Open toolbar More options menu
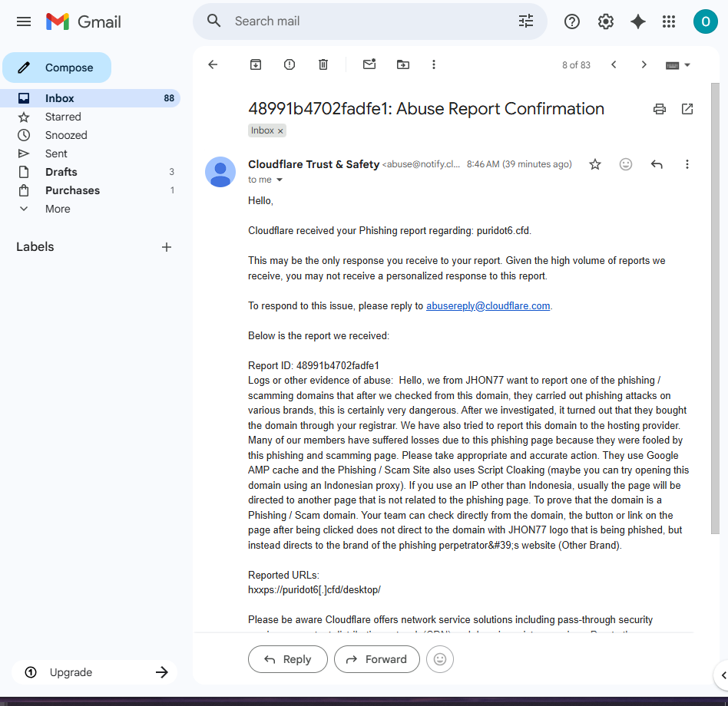The height and width of the screenshot is (706, 728). [x=434, y=64]
